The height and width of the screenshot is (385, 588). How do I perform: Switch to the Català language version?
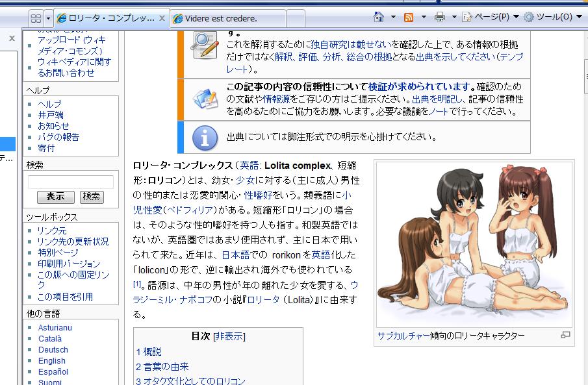(x=50, y=338)
